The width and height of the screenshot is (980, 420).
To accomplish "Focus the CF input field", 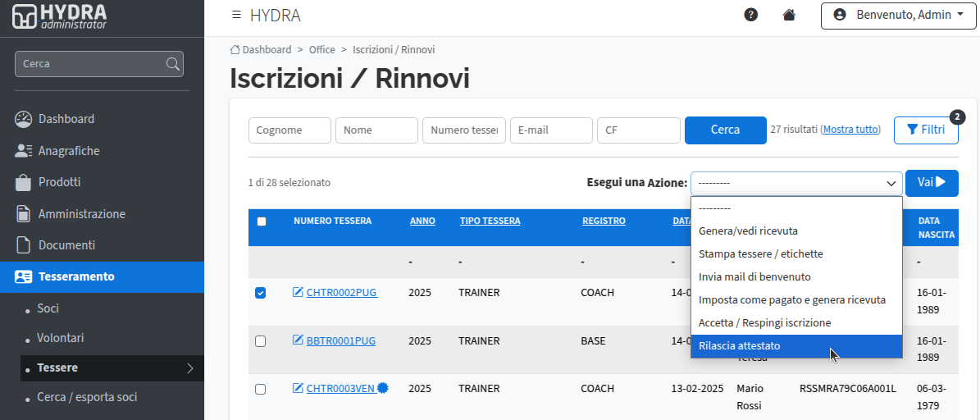I will (x=639, y=130).
